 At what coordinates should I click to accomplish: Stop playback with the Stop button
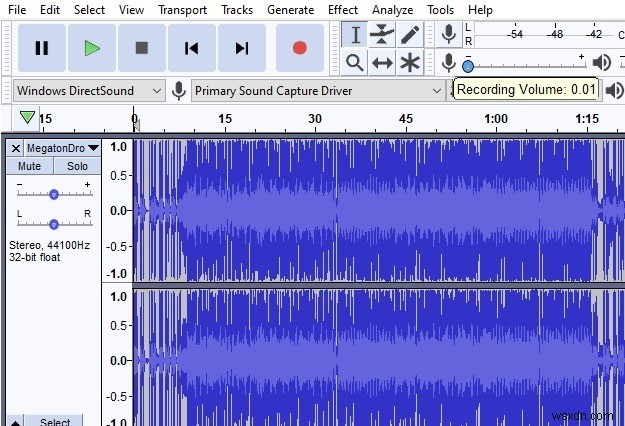pos(142,48)
